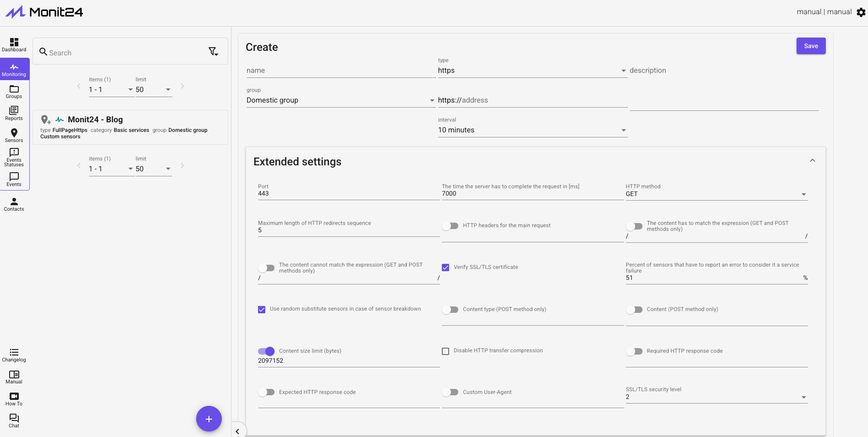Collapse the Extended settings section
This screenshot has height=437, width=868.
click(x=812, y=161)
